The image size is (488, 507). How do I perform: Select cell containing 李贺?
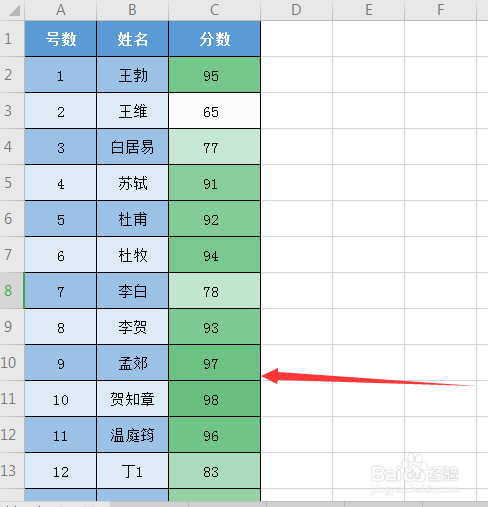[133, 327]
